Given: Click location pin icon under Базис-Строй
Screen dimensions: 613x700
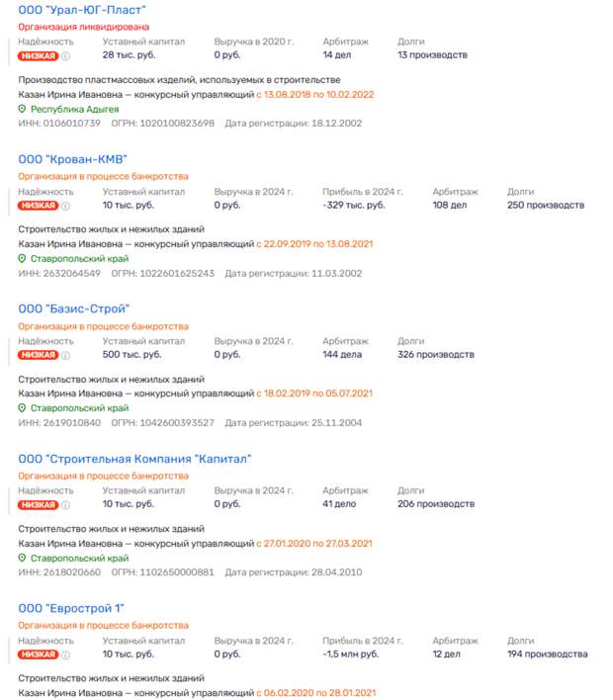Looking at the screenshot, I should click(23, 407).
